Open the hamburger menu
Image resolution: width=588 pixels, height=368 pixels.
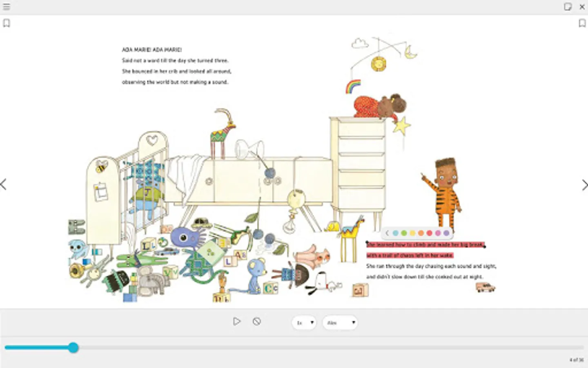pos(7,7)
